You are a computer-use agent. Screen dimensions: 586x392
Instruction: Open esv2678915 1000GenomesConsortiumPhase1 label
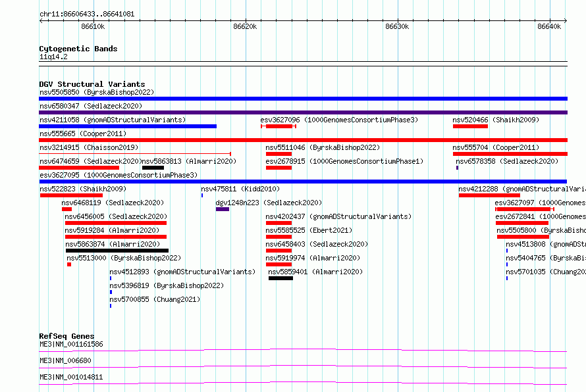point(344,161)
